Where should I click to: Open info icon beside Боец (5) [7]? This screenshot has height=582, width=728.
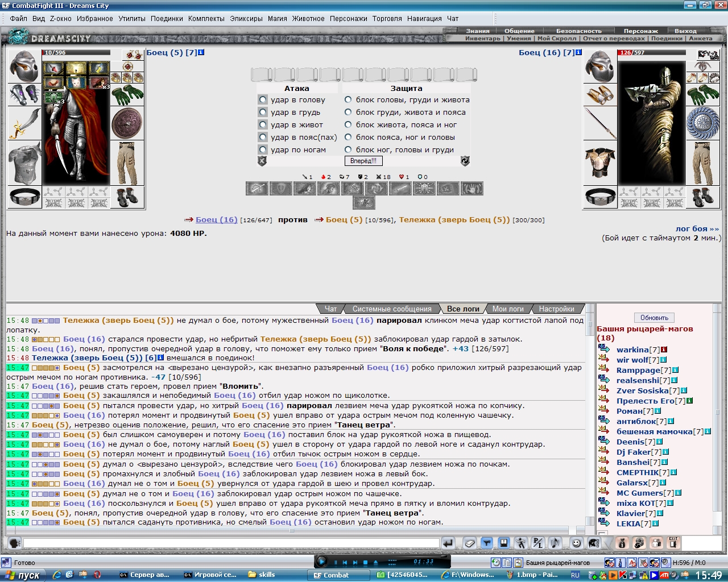(x=201, y=52)
